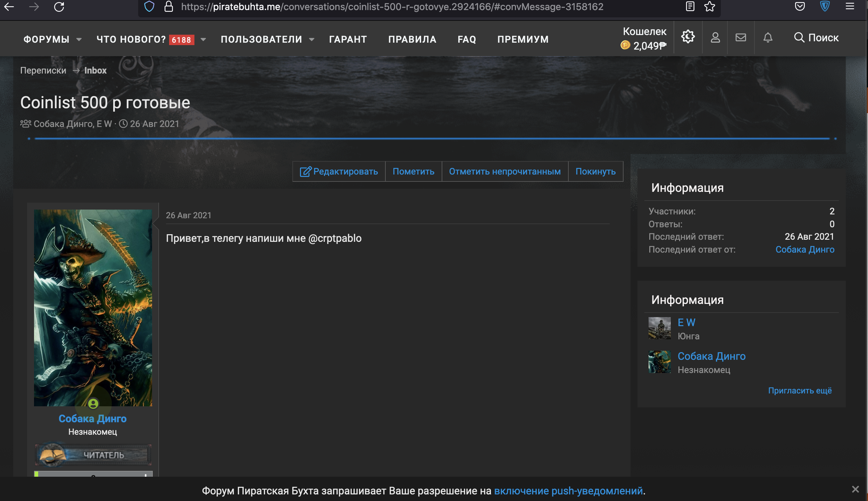Click the Пригласить ещё link
Image resolution: width=868 pixels, height=501 pixels.
(x=800, y=391)
